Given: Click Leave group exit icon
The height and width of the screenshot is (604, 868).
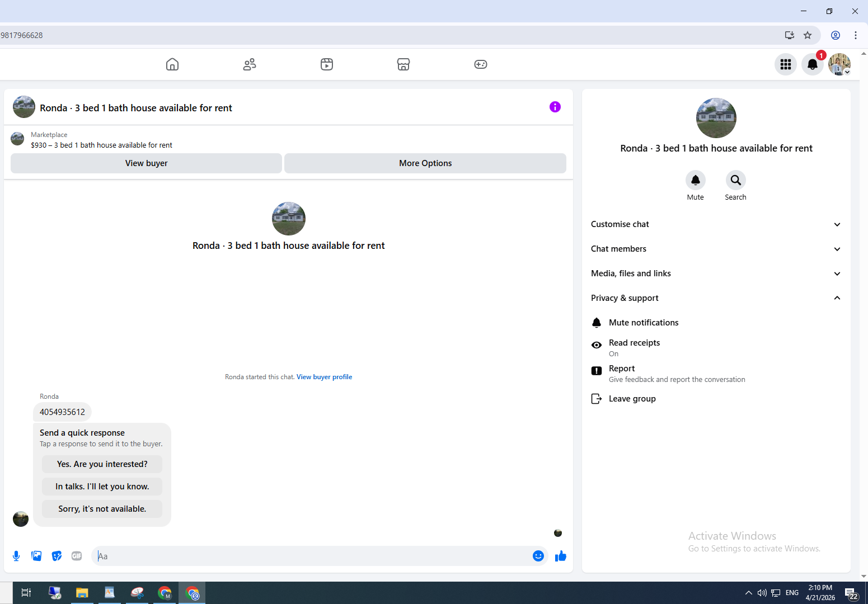Looking at the screenshot, I should click(597, 399).
